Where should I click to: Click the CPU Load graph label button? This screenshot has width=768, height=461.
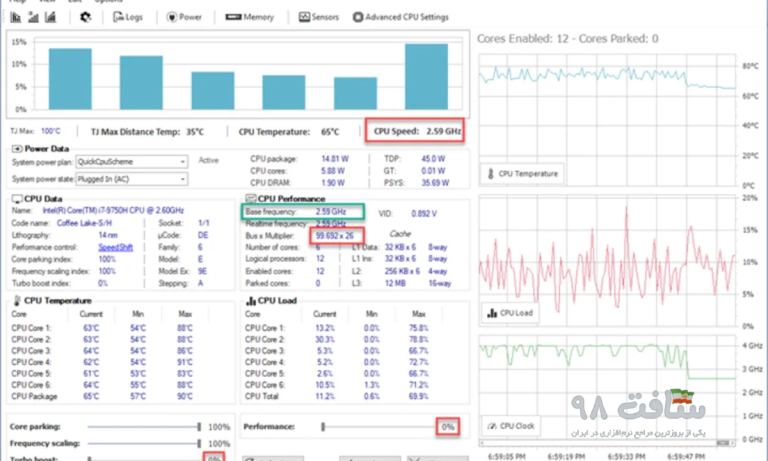(x=510, y=313)
